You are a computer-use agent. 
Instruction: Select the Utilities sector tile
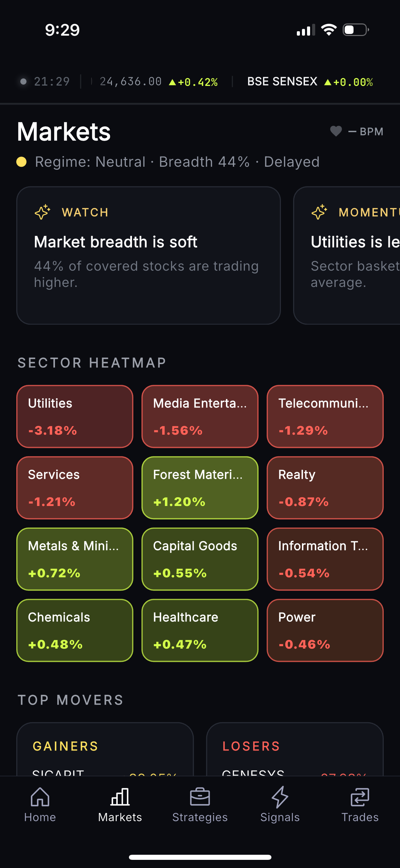pyautogui.click(x=75, y=416)
